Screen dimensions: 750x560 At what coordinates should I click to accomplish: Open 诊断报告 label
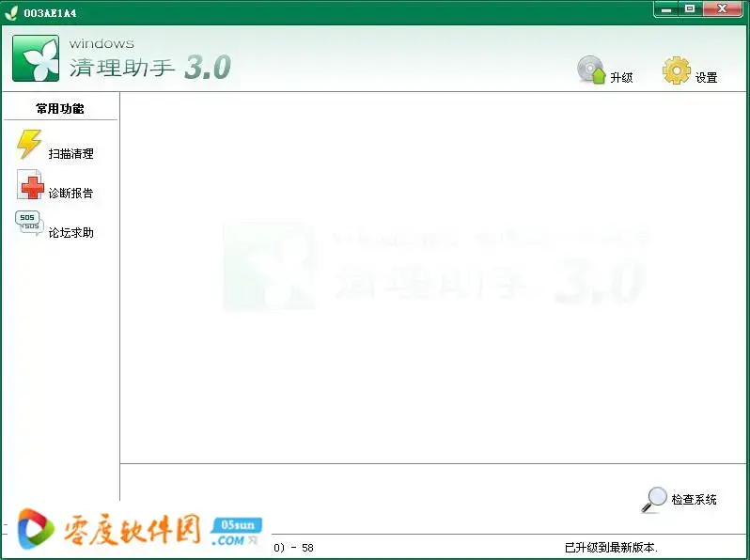pos(70,194)
